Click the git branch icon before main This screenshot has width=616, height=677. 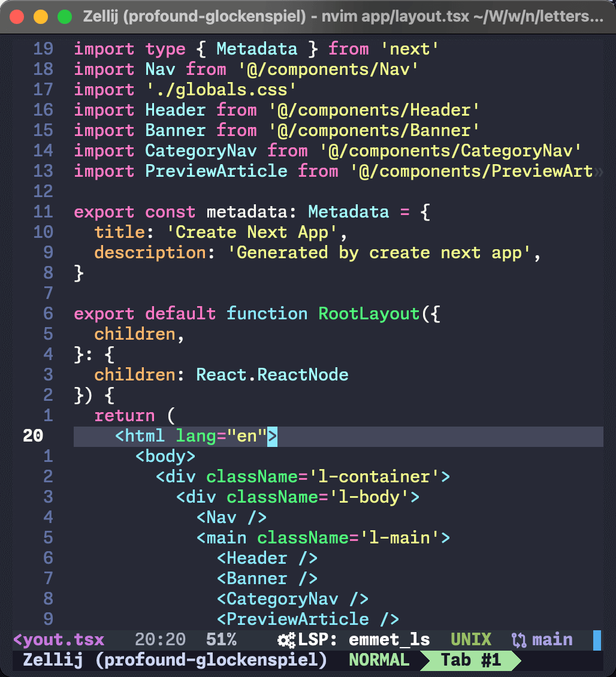[519, 640]
